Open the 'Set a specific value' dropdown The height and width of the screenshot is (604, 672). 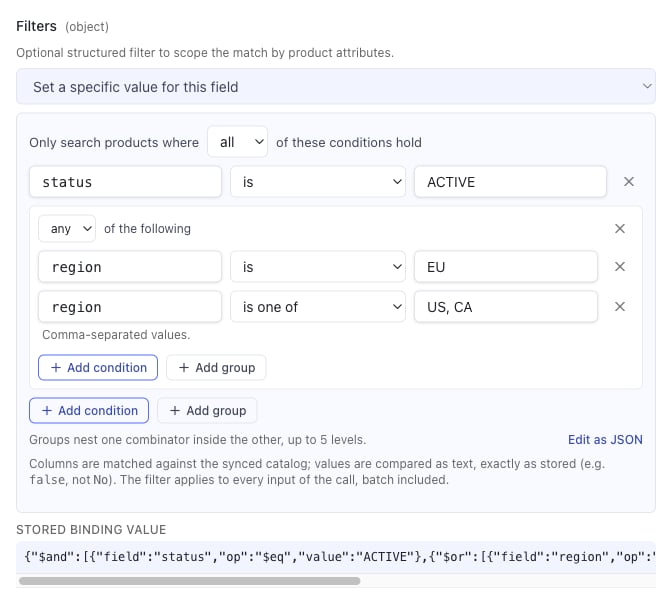pos(336,87)
